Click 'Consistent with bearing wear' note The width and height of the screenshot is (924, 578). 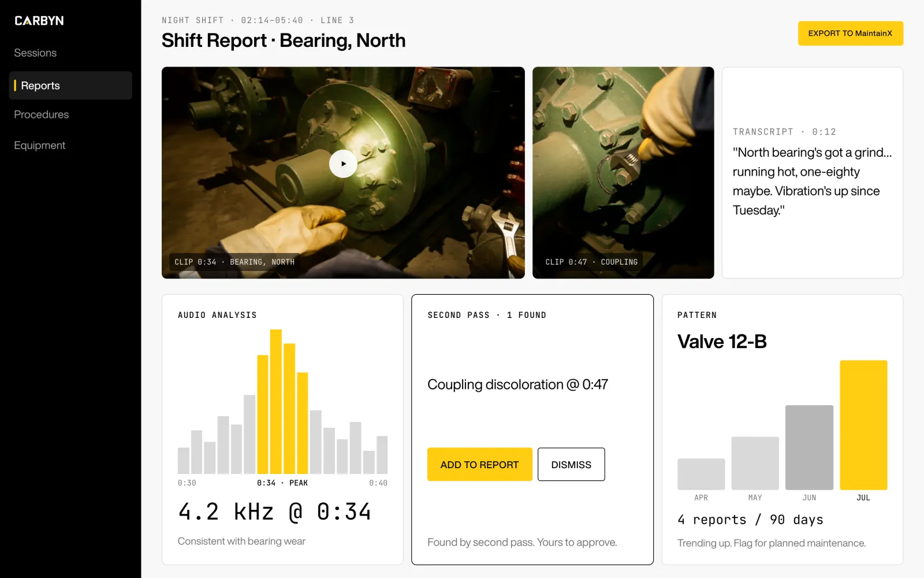pyautogui.click(x=241, y=541)
